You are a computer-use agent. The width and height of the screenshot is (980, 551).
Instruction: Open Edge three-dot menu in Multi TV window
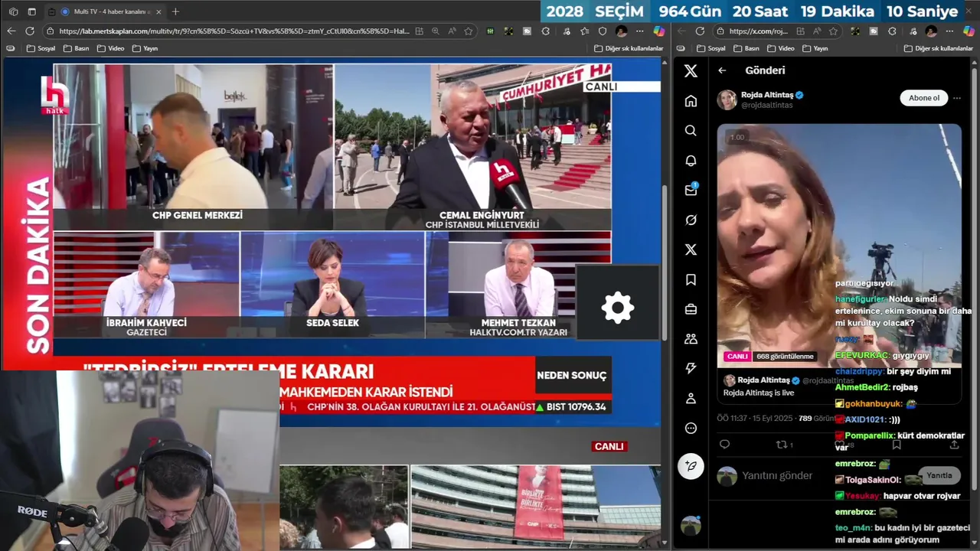tap(640, 31)
